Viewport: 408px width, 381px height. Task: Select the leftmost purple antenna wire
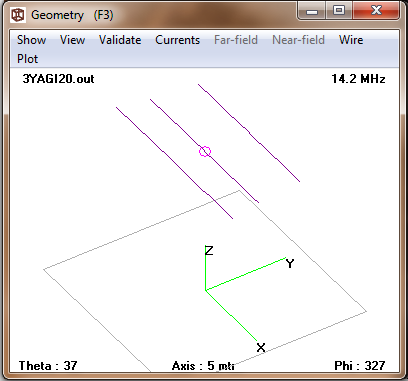pos(174,163)
